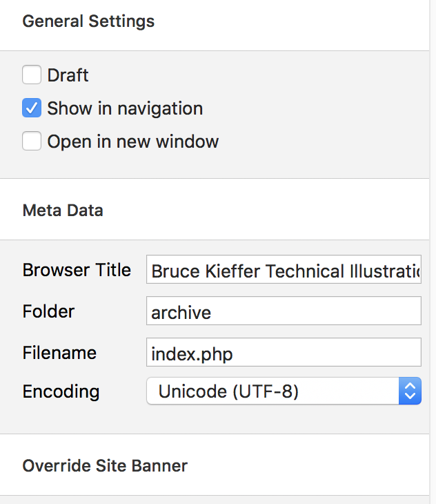
Task: Tick the Draft checkbox
Action: 32,75
